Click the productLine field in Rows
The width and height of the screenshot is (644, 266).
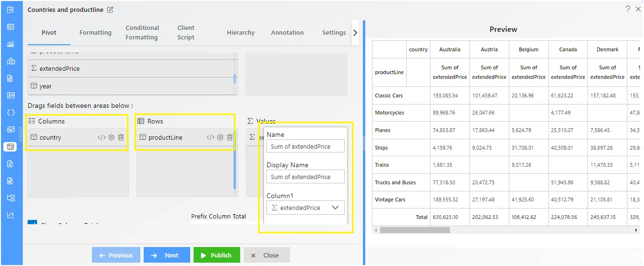185,137
